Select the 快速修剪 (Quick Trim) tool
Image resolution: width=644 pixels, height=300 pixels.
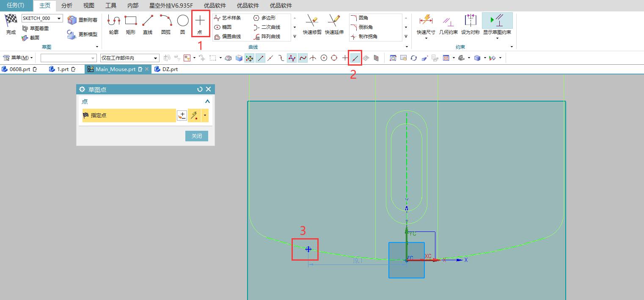pos(312,24)
